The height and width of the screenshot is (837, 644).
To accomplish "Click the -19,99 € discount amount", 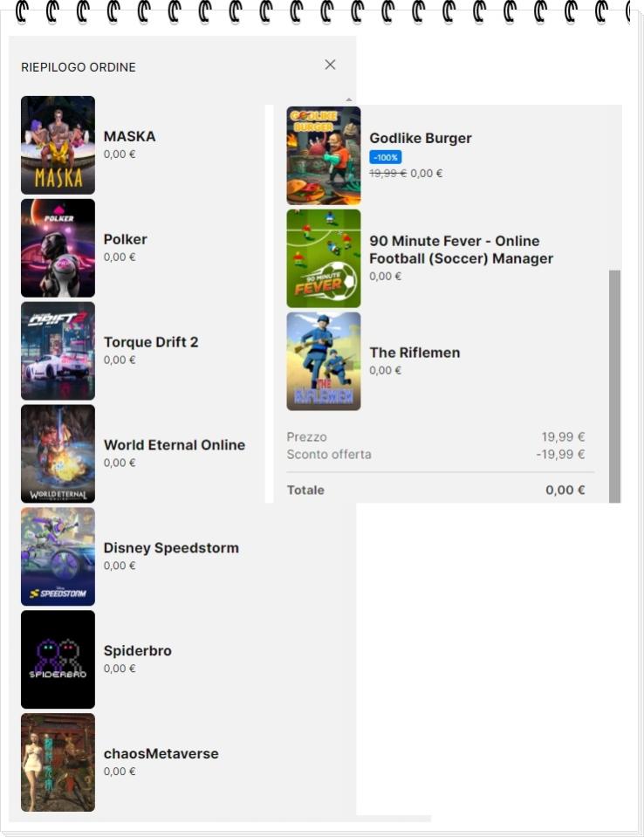I will point(561,455).
